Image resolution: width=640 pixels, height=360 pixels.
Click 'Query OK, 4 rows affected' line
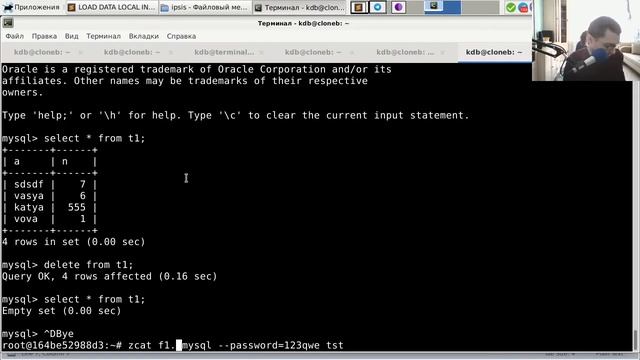tap(109, 276)
